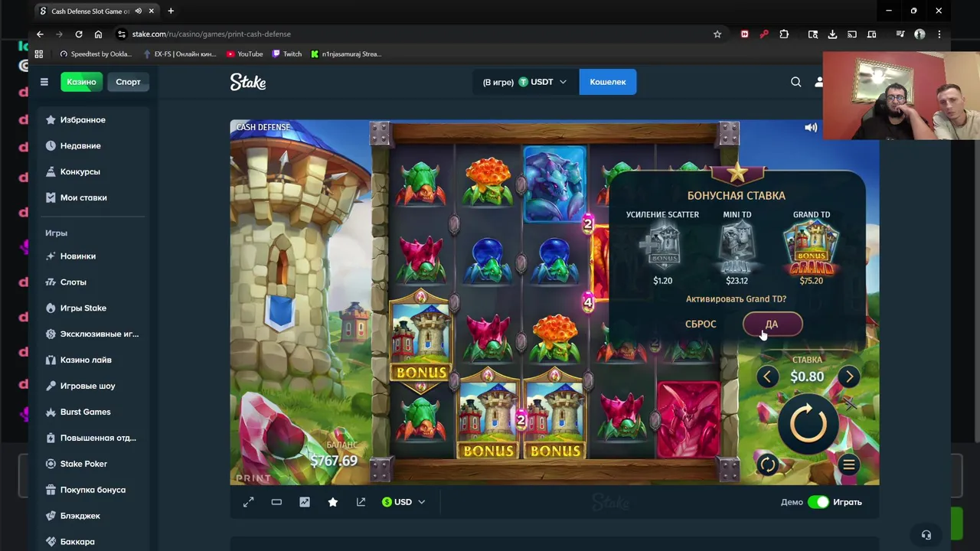Image resolution: width=980 pixels, height=551 pixels.
Task: Select the Grand TD bonus icon
Action: point(812,246)
